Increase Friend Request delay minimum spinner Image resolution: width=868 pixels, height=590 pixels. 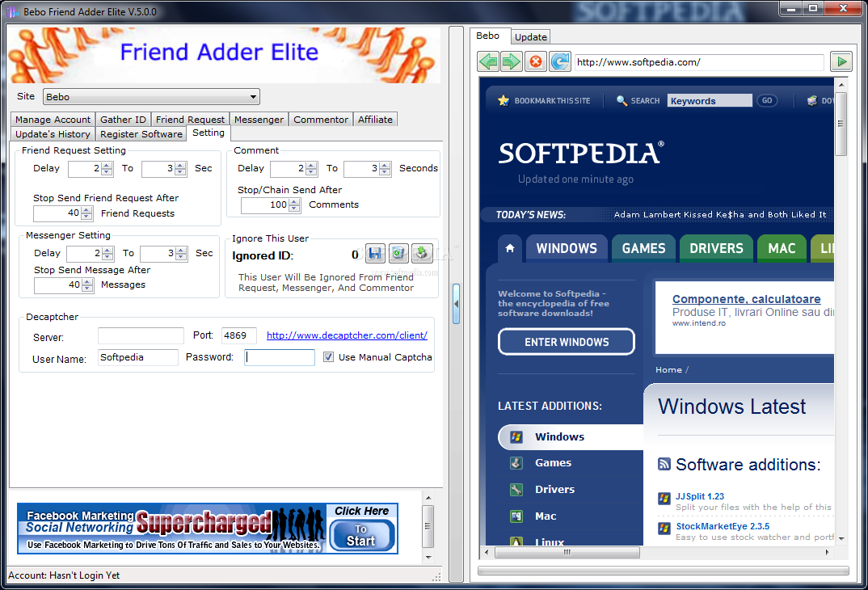107,165
